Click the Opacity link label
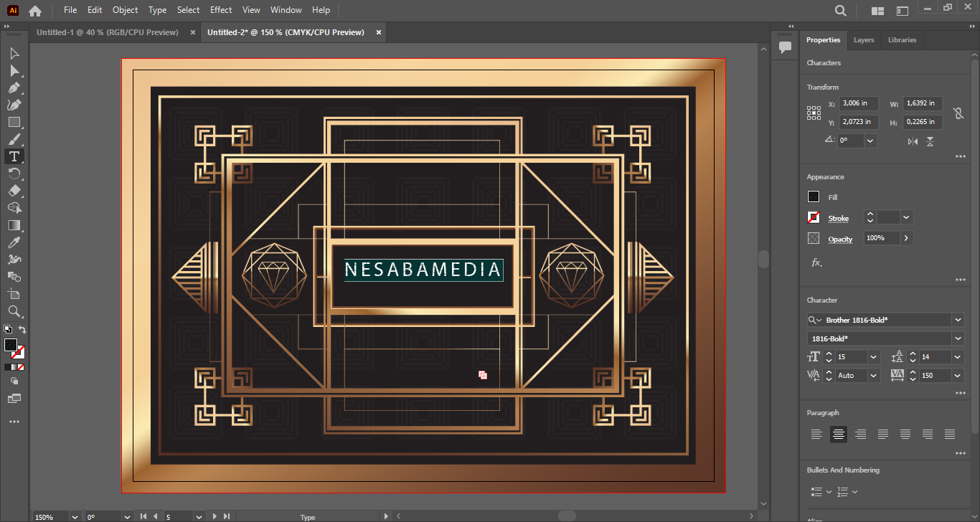Image resolution: width=980 pixels, height=522 pixels. (840, 239)
